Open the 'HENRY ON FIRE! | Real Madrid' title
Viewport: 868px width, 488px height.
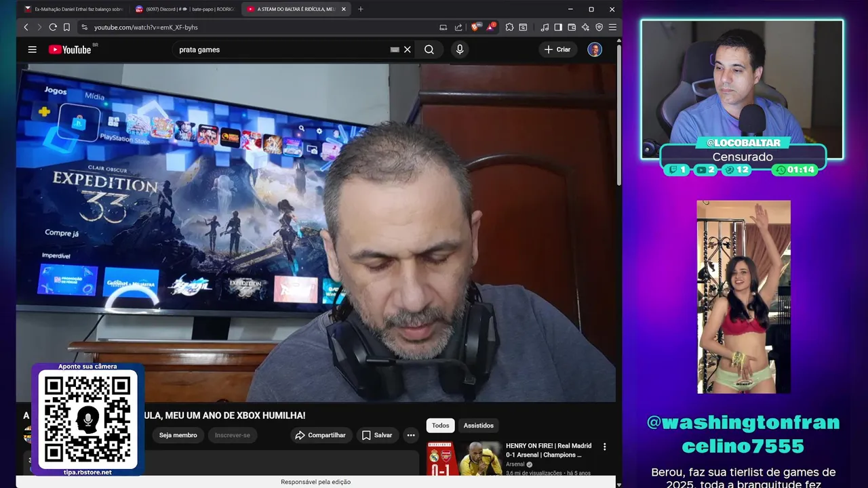coord(549,451)
